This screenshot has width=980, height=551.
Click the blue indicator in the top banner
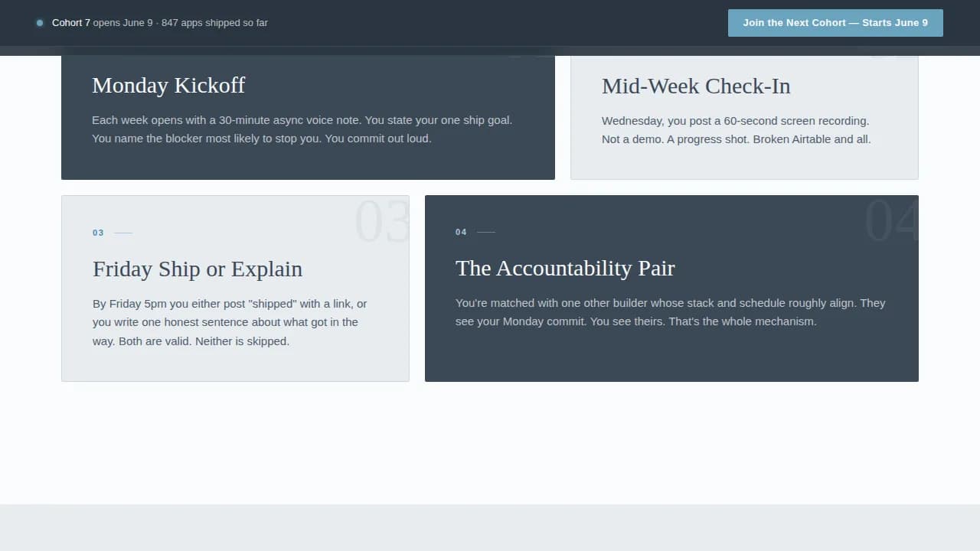click(40, 23)
